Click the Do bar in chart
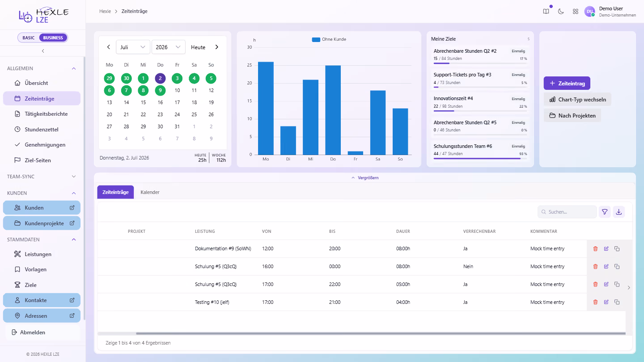 click(333, 110)
